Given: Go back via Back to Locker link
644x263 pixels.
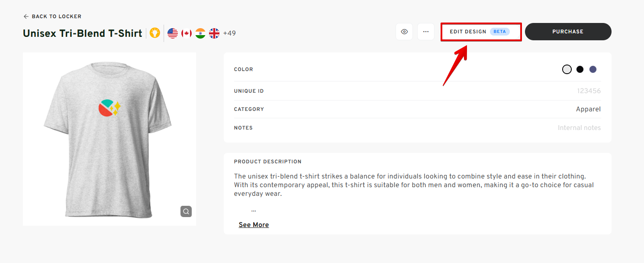Looking at the screenshot, I should point(56,16).
